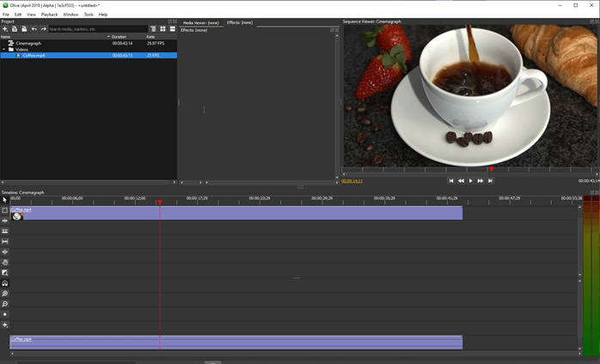This screenshot has width=600, height=364.
Task: Click the Record audio button
Action: [5, 314]
